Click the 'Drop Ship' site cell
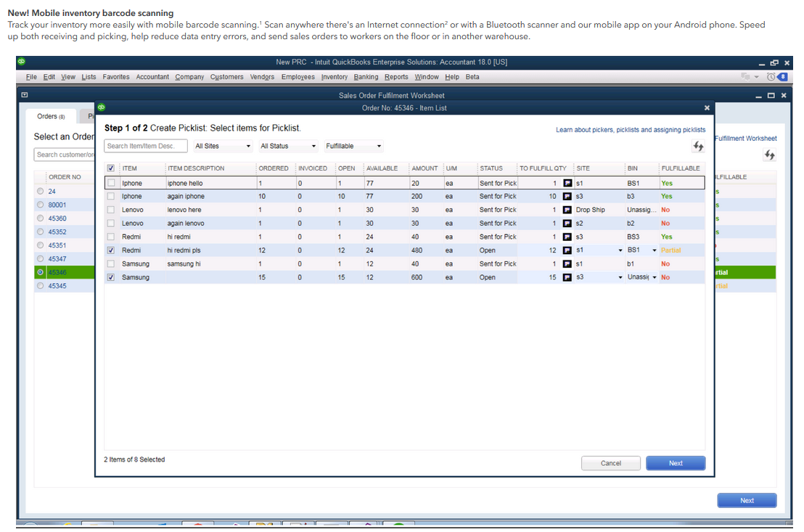This screenshot has height=532, width=804. (x=590, y=210)
